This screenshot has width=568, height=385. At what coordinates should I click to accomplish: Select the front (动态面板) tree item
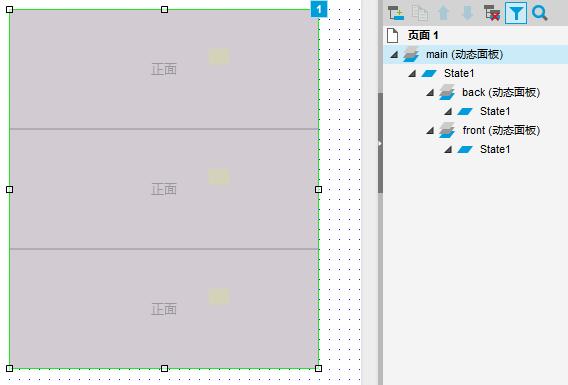pos(501,130)
